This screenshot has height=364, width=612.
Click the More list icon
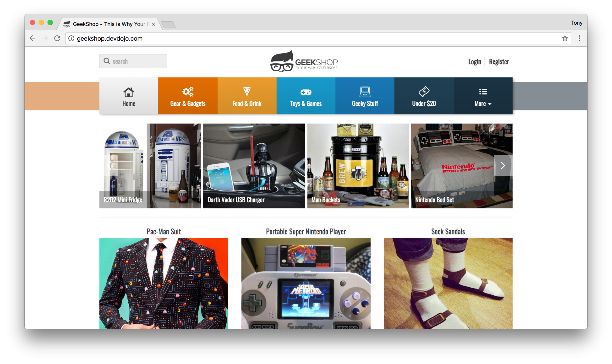483,92
